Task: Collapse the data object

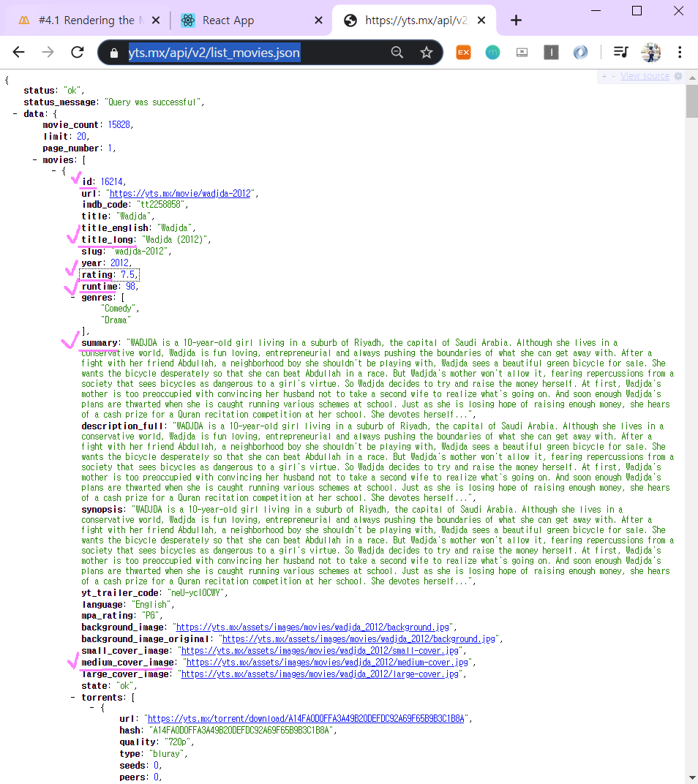Action: 15,114
